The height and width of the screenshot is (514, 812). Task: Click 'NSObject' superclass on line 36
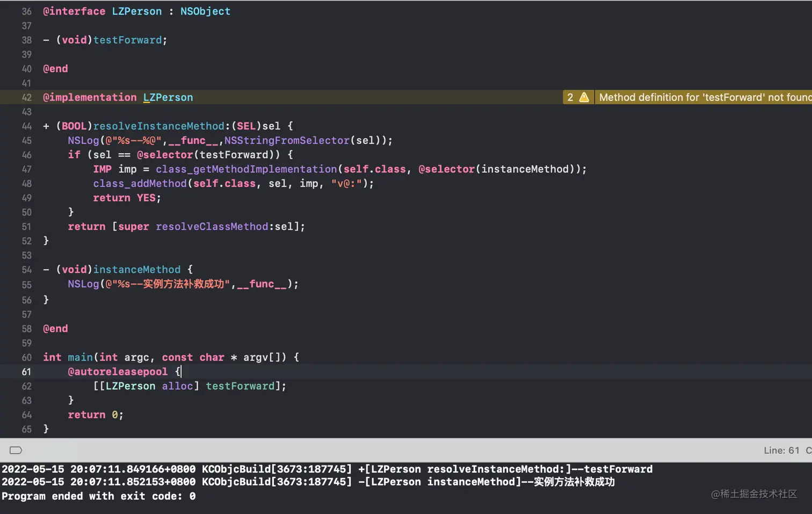(205, 11)
